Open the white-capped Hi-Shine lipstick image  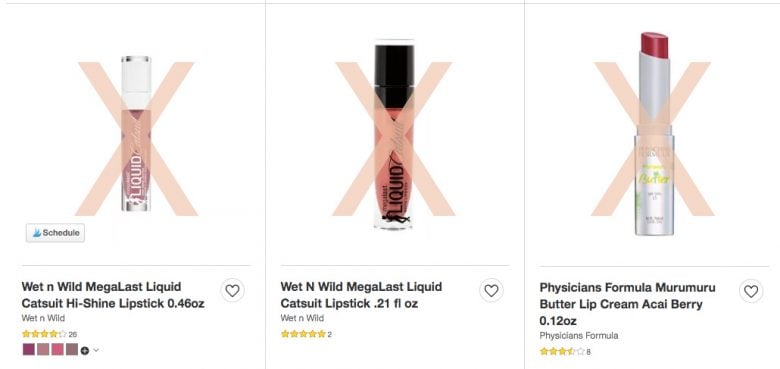[x=136, y=133]
